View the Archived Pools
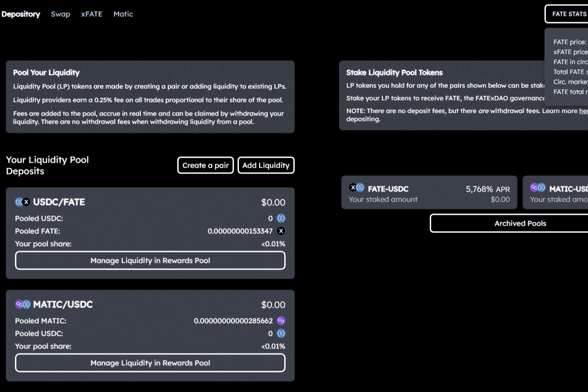Image resolution: width=588 pixels, height=392 pixels. pyautogui.click(x=520, y=223)
